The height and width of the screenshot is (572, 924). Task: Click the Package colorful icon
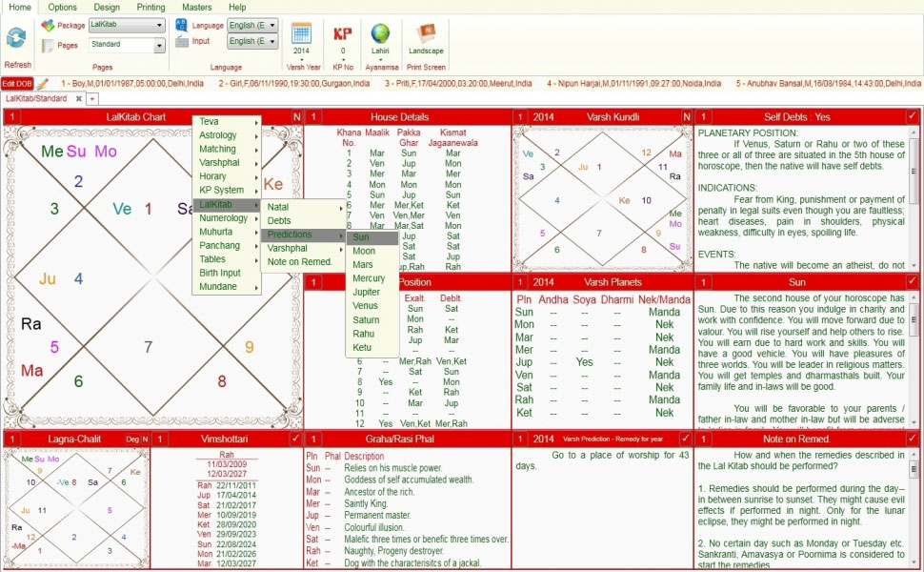pyautogui.click(x=48, y=26)
